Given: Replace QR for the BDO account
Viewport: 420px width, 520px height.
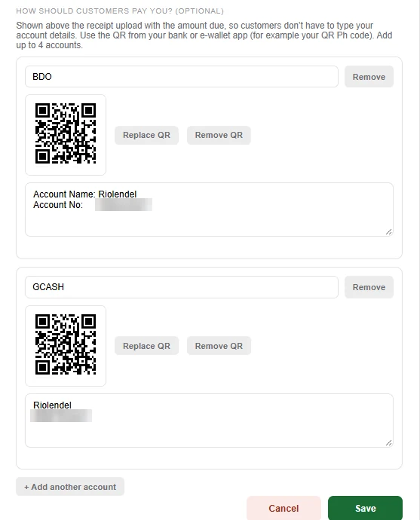Looking at the screenshot, I should 146,135.
